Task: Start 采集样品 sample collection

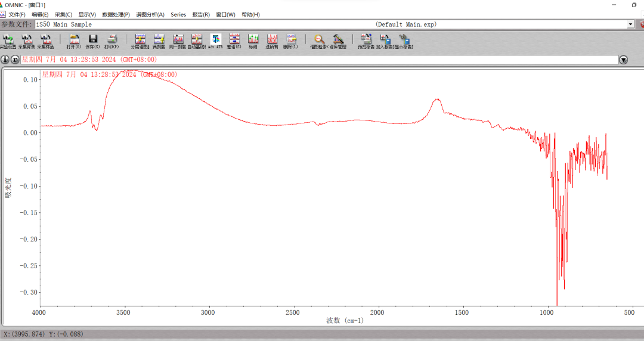Action: point(46,41)
